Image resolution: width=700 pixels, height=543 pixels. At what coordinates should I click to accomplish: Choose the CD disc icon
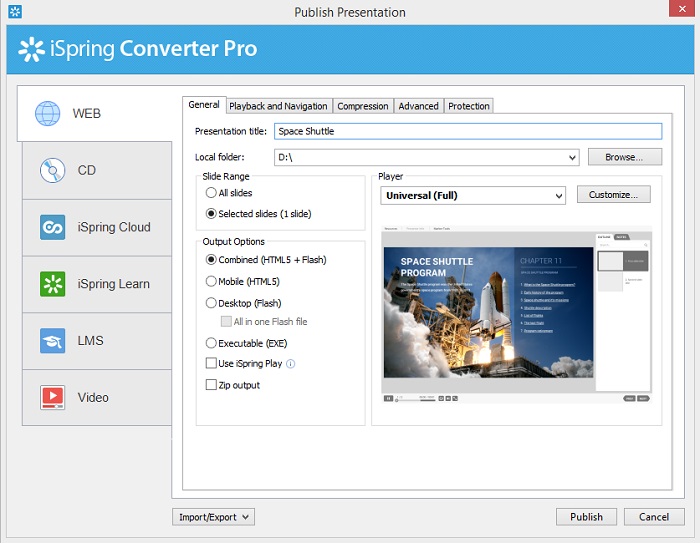52,171
